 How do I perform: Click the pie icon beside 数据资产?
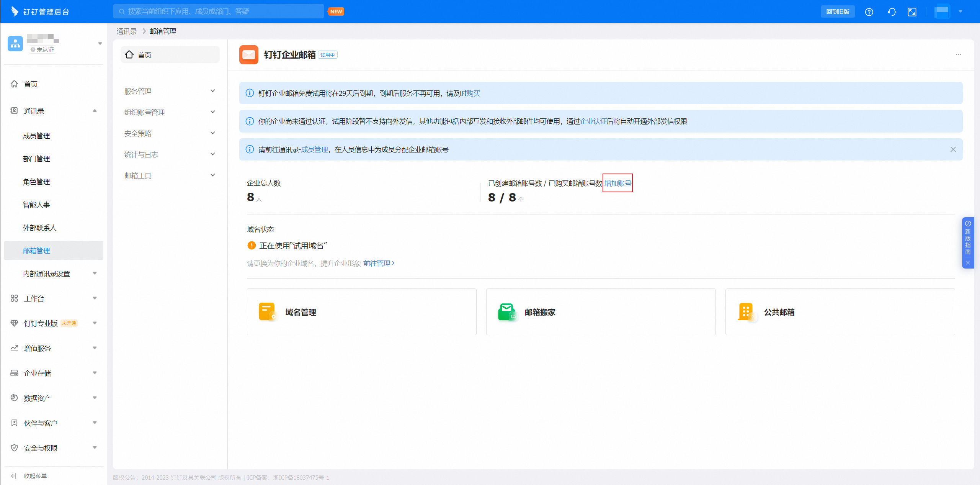14,398
